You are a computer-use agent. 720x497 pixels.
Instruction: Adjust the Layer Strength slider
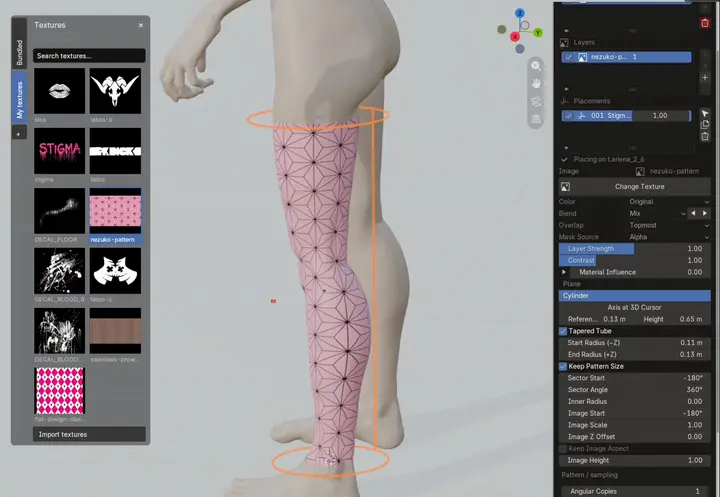point(635,248)
